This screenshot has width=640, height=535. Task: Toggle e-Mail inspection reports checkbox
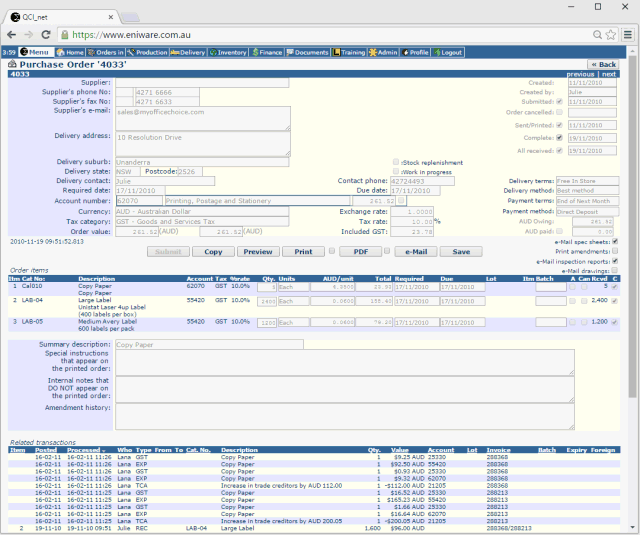[x=615, y=261]
